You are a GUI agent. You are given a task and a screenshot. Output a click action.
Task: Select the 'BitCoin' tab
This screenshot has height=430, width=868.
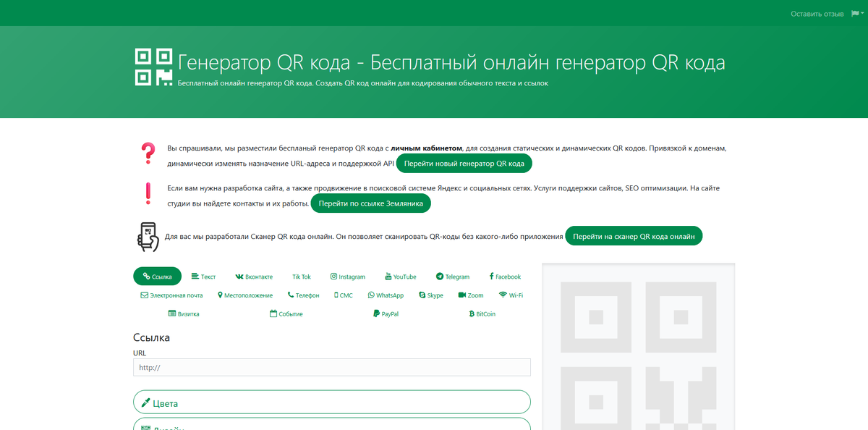[x=482, y=314]
